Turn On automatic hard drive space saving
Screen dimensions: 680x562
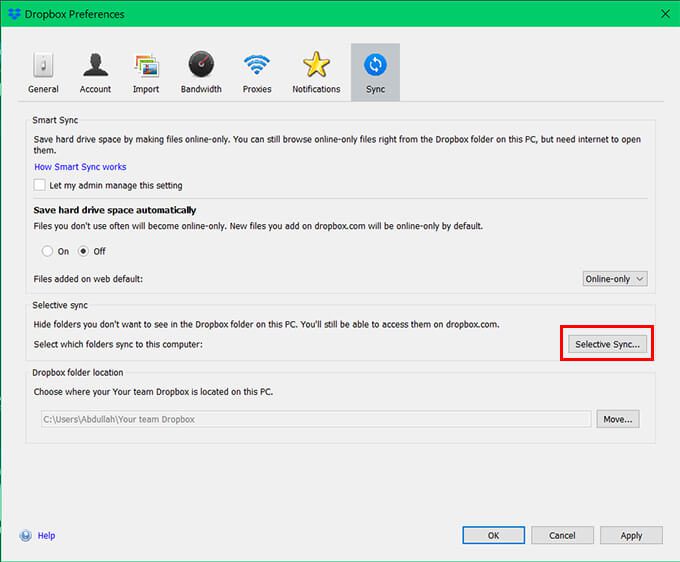pyautogui.click(x=47, y=251)
